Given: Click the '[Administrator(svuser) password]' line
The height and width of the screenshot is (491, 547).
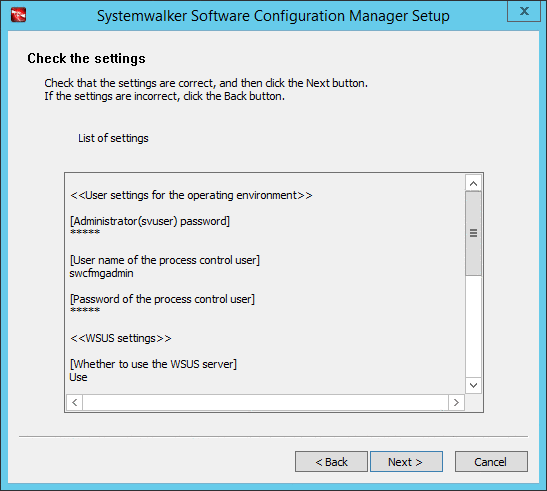Looking at the screenshot, I should (150, 221).
